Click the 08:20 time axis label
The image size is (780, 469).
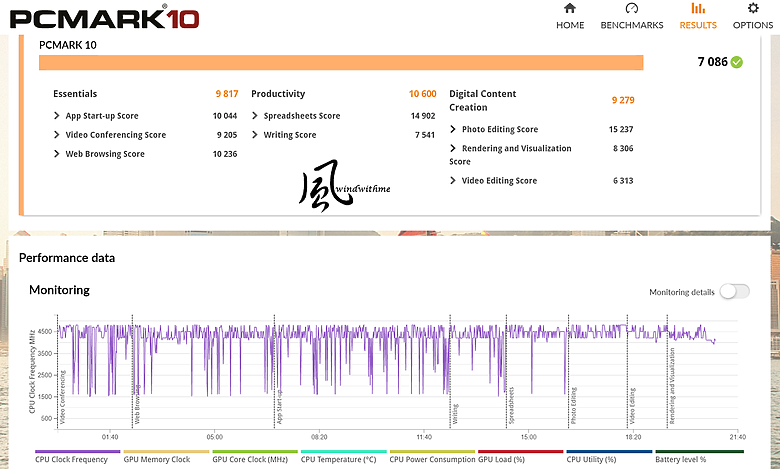coord(319,437)
